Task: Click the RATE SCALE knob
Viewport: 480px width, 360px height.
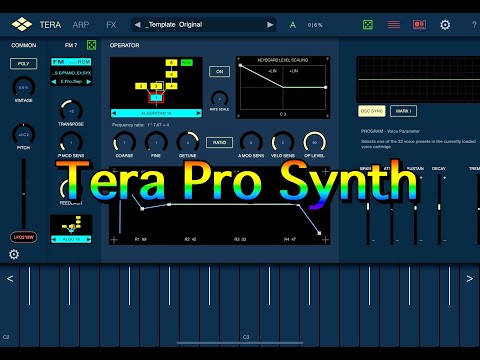Action: click(219, 99)
